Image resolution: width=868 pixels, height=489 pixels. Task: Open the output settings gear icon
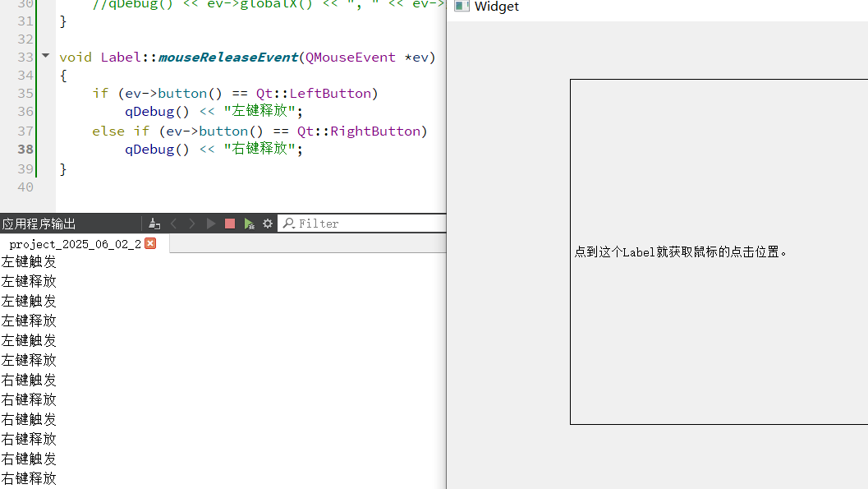[268, 224]
